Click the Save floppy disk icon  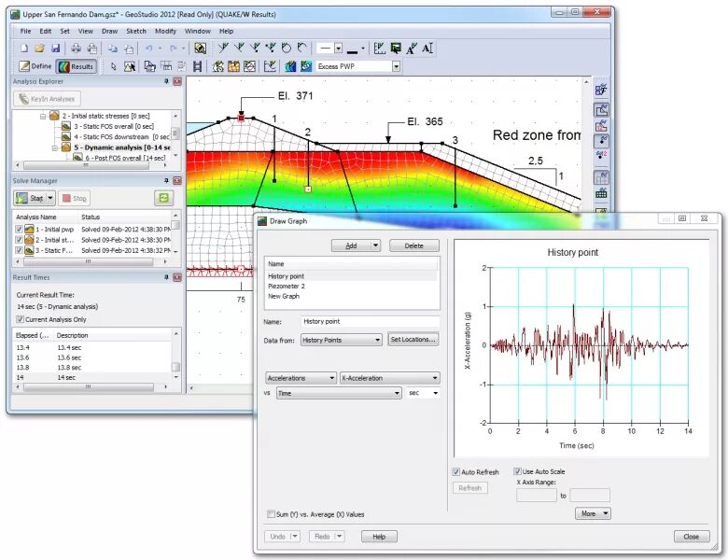[x=55, y=49]
